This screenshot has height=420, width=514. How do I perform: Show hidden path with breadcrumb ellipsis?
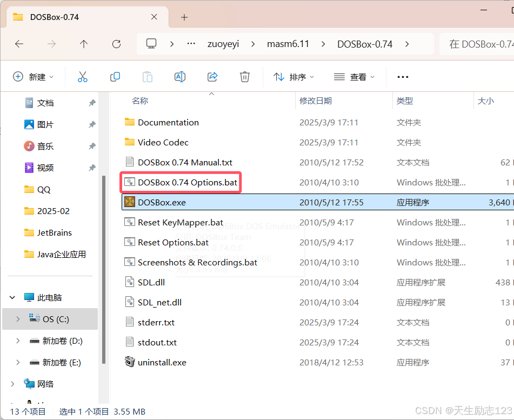point(191,44)
